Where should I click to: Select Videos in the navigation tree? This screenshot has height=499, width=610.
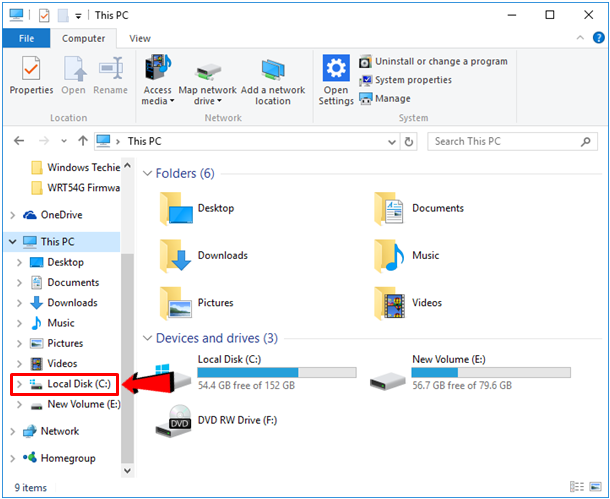54,363
